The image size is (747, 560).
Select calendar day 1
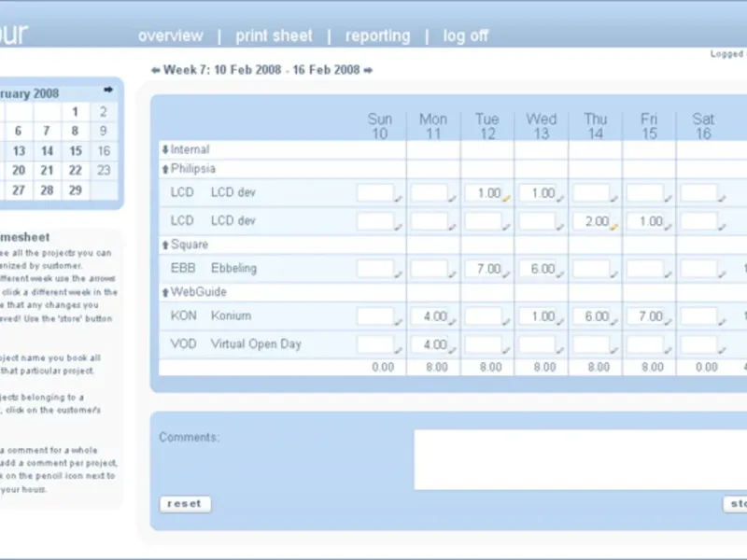76,112
